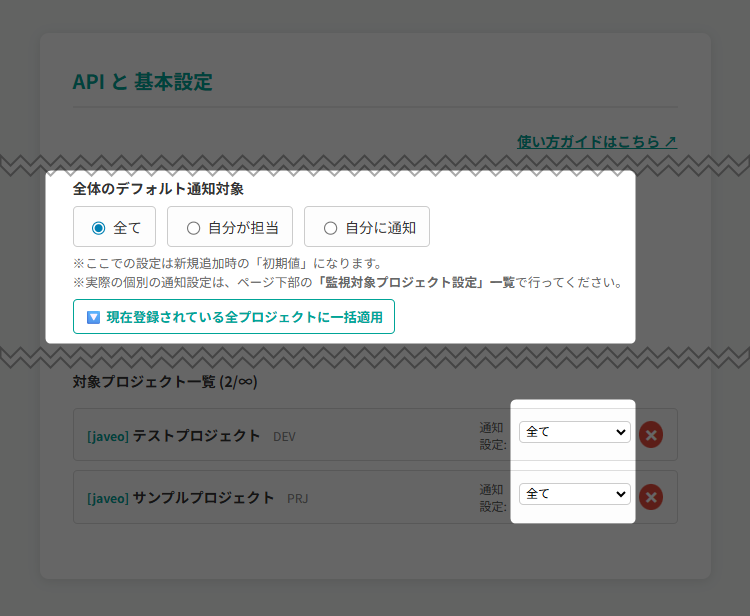Viewport: 750px width, 616px height.
Task: Click the テストプロジェクト project name
Action: (196, 436)
